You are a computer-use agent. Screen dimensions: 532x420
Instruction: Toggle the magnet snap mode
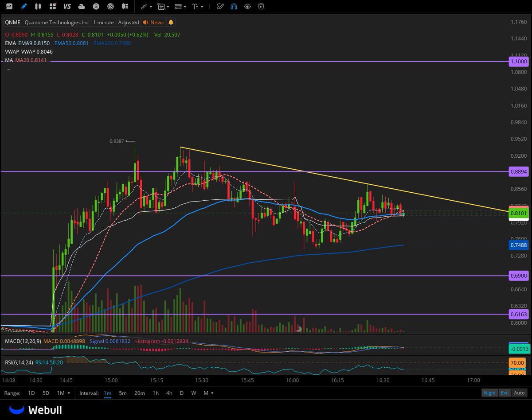point(234,6)
